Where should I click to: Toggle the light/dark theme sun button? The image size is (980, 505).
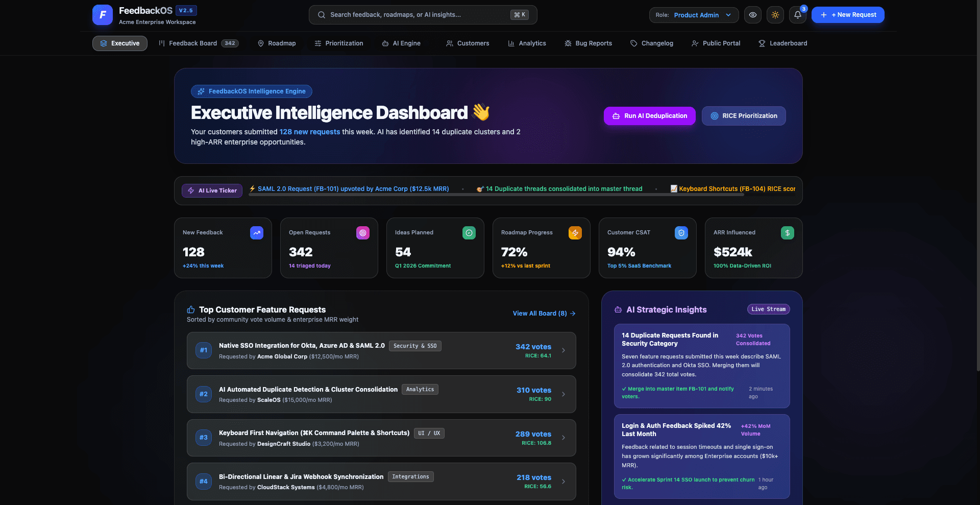(775, 15)
